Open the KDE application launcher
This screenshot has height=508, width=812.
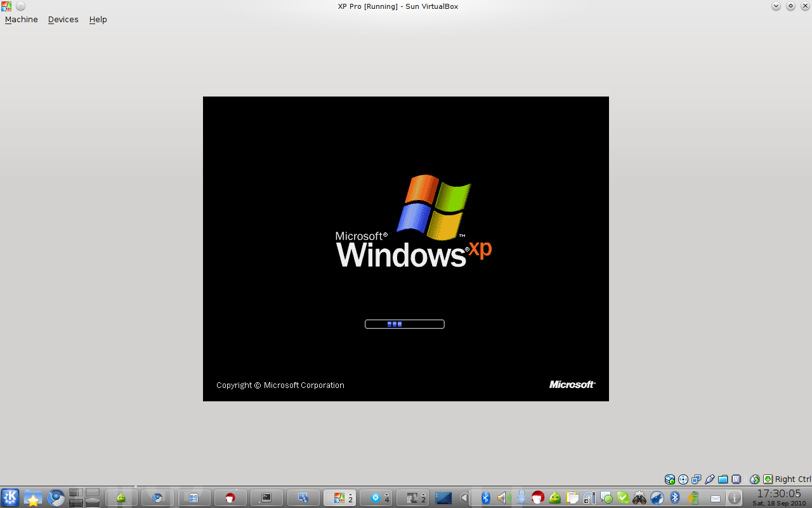pyautogui.click(x=10, y=498)
